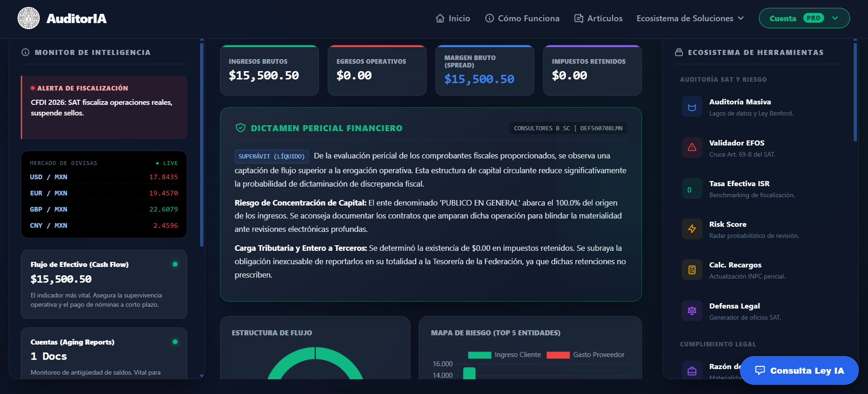Select the Ingresos Brutos card

269,70
